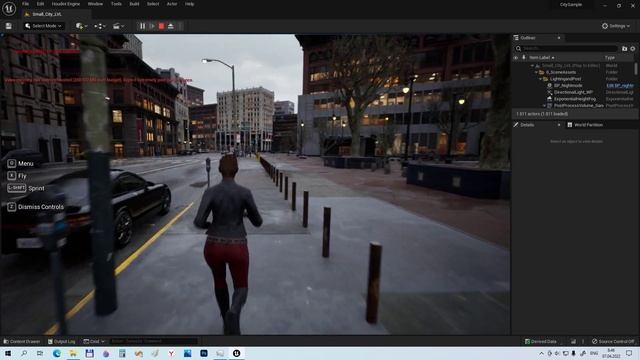Open the Select menu
Screen dimensions: 640x360
[153, 4]
